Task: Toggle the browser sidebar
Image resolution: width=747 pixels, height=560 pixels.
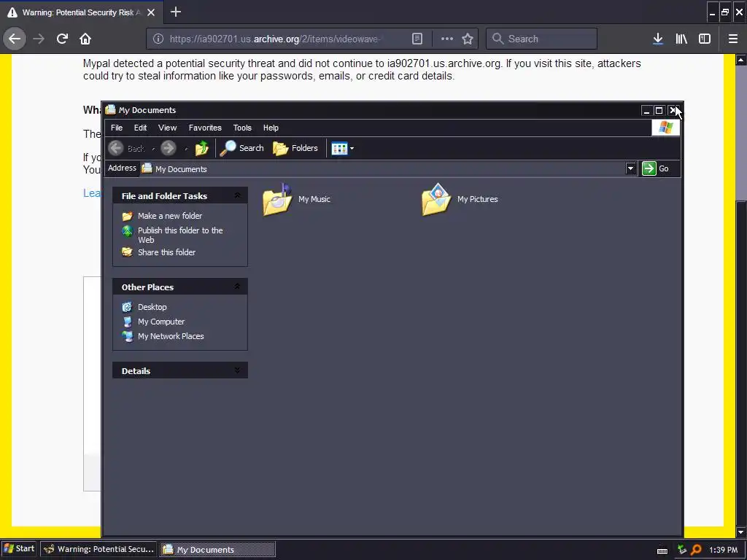Action: (x=705, y=39)
